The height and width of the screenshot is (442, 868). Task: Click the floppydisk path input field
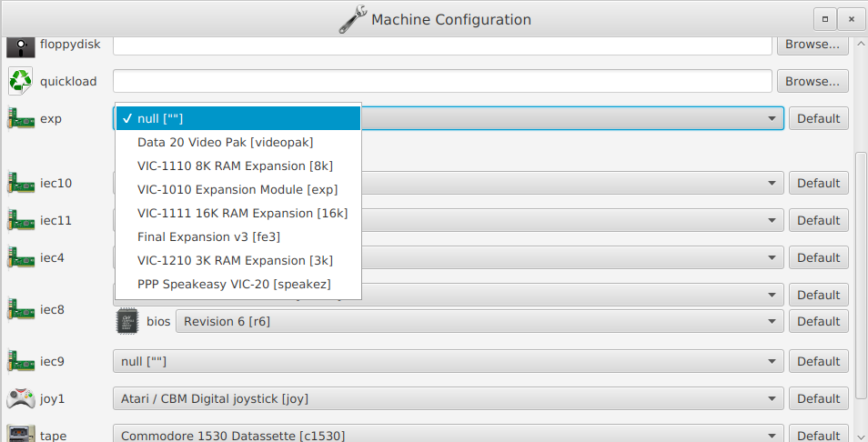442,44
